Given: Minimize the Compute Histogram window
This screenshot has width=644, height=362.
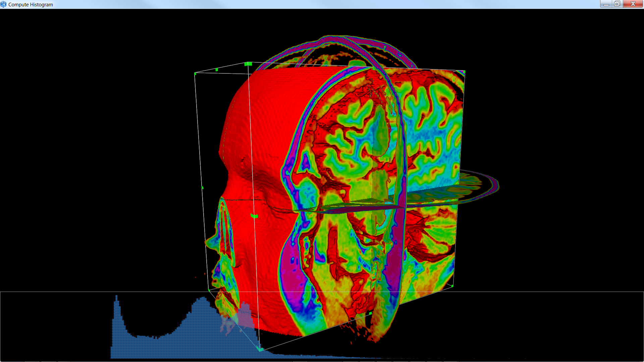Looking at the screenshot, I should pos(606,4).
